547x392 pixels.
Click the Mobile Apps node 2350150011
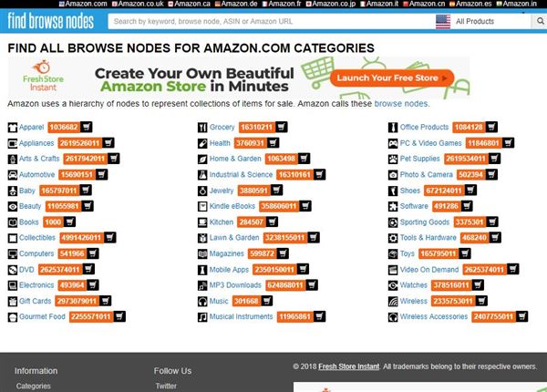pos(274,269)
